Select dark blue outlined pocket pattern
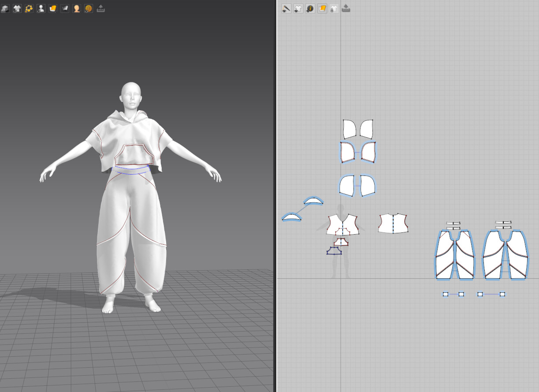539x392 pixels. click(x=334, y=251)
